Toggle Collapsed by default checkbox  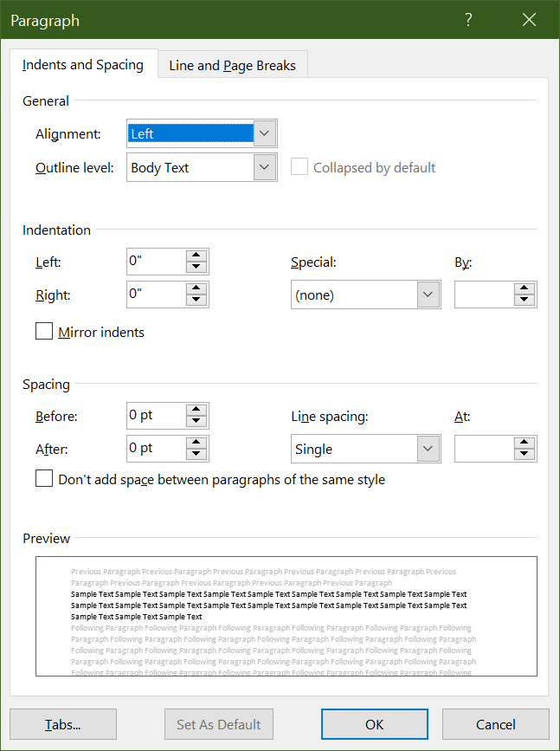pyautogui.click(x=299, y=167)
